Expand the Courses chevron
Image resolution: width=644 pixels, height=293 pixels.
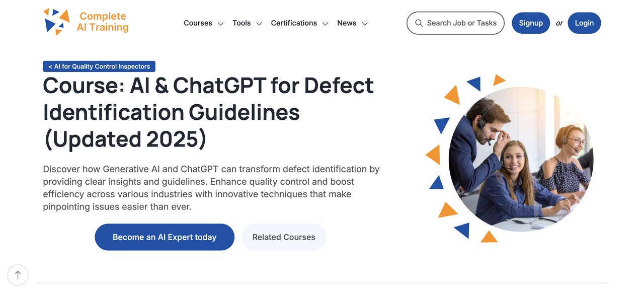(x=220, y=23)
